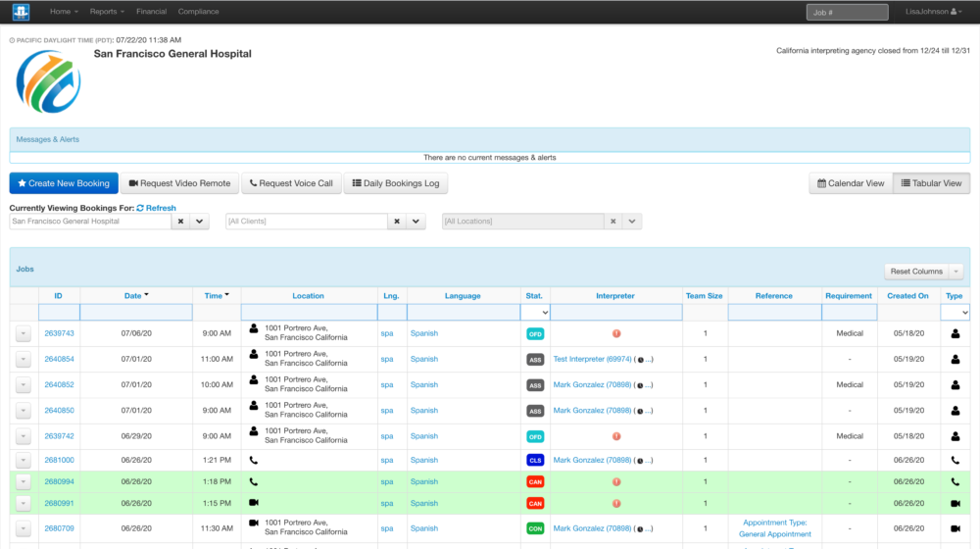This screenshot has width=980, height=549.
Task: Click video type icon for job 2680991
Action: coord(955,503)
